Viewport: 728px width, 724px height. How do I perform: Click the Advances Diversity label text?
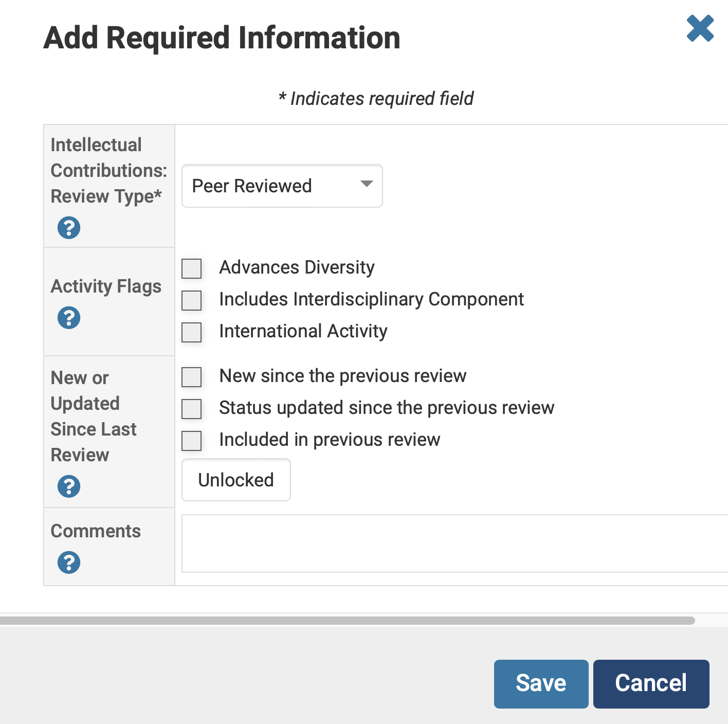click(297, 267)
